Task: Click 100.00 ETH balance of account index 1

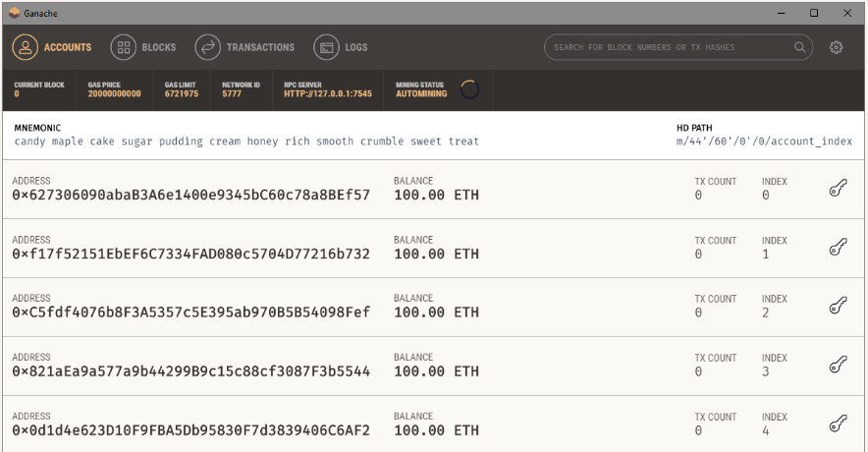Action: pyautogui.click(x=436, y=254)
